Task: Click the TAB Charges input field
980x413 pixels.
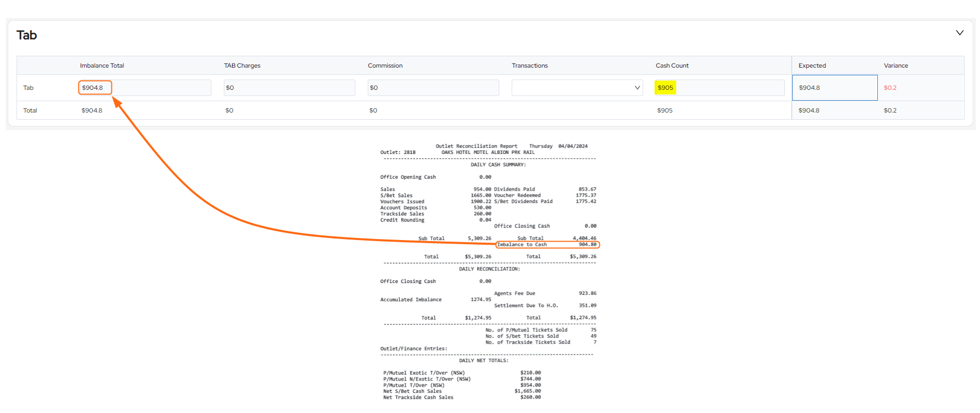Action: pyautogui.click(x=289, y=88)
